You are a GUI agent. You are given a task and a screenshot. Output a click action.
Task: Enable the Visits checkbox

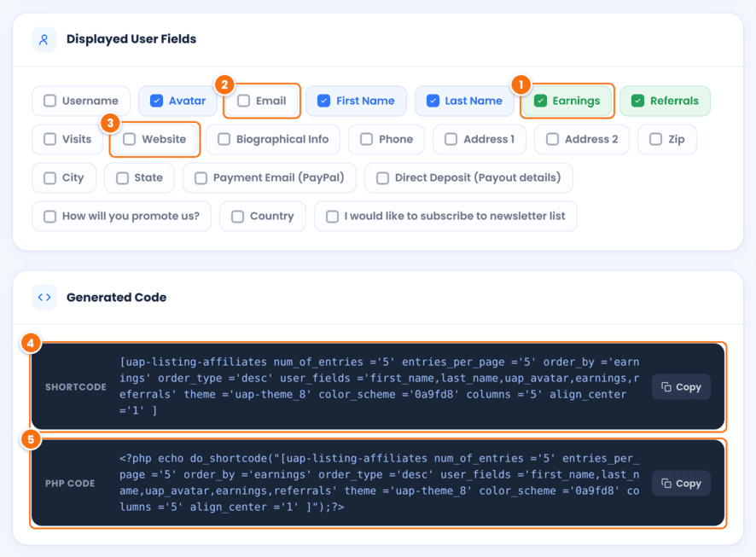pyautogui.click(x=49, y=139)
